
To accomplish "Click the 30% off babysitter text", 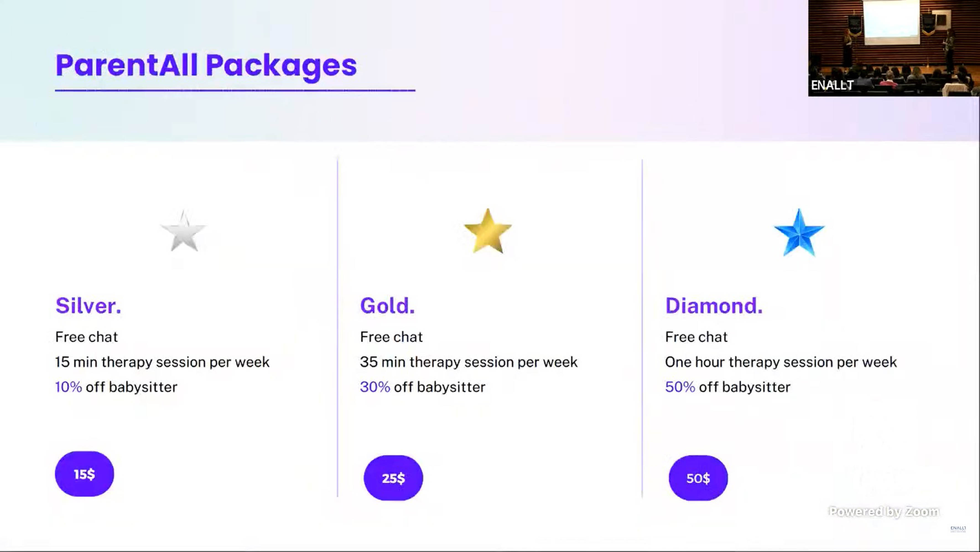I will [423, 387].
